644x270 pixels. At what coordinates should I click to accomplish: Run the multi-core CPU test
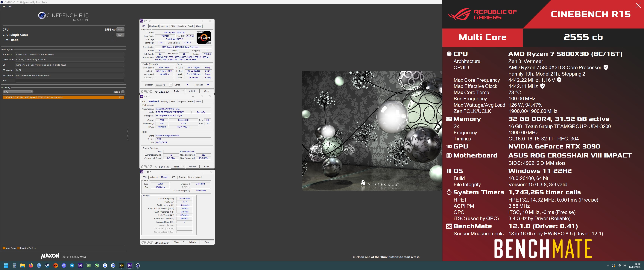(120, 30)
